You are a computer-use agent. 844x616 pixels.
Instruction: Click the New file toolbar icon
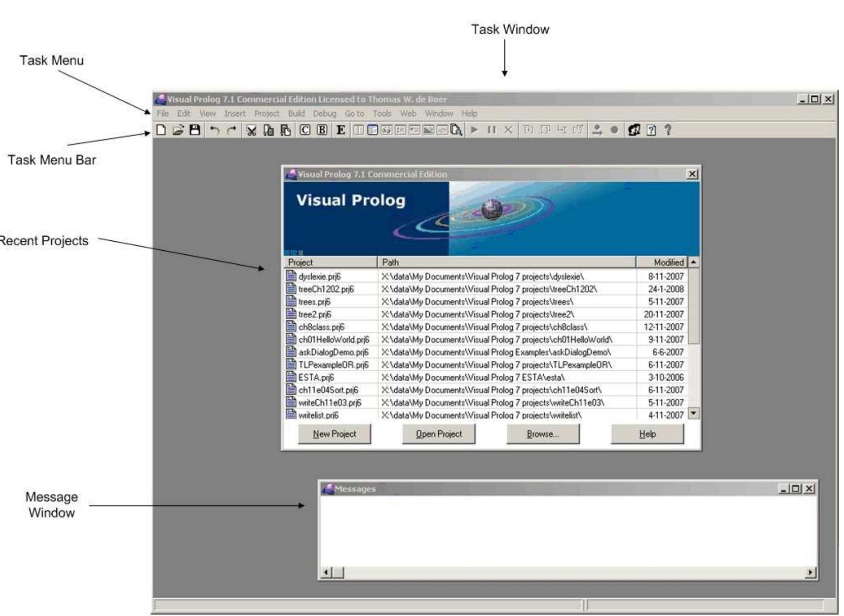[x=161, y=130]
